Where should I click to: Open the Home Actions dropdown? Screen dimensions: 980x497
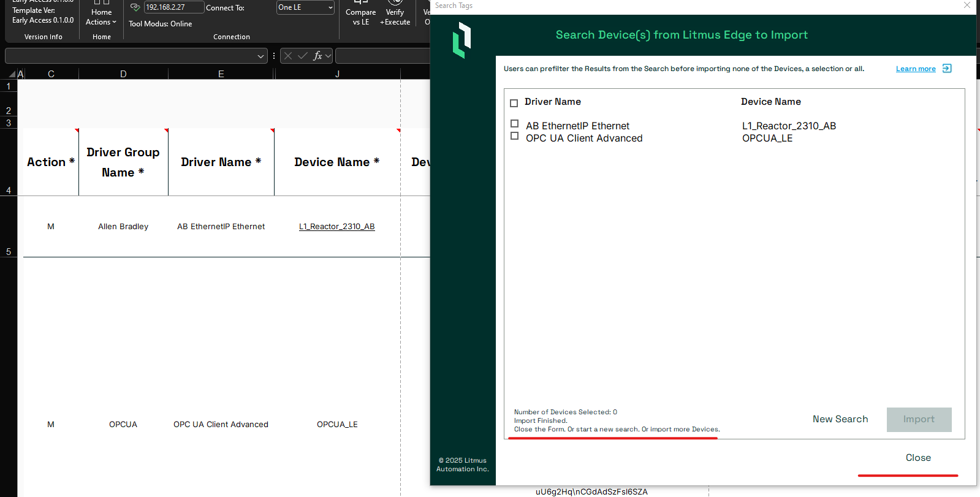click(101, 17)
